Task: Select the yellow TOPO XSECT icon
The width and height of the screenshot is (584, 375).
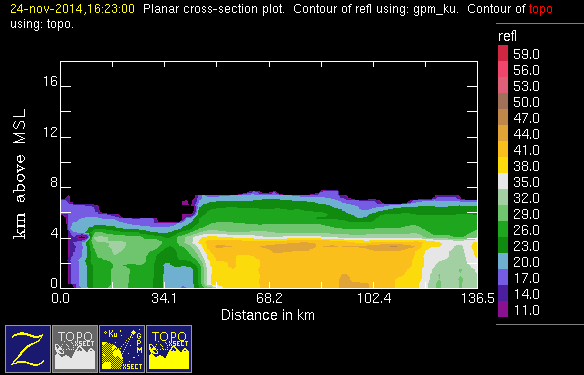Action: (169, 349)
